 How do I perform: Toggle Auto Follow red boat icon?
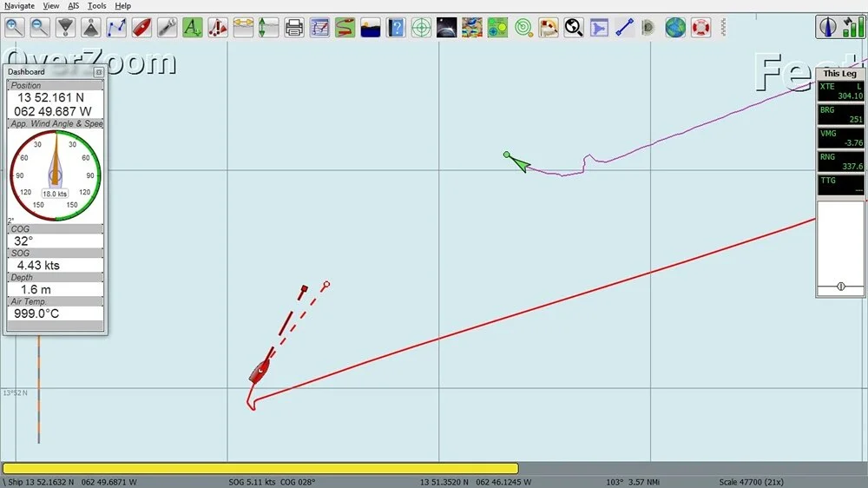141,27
